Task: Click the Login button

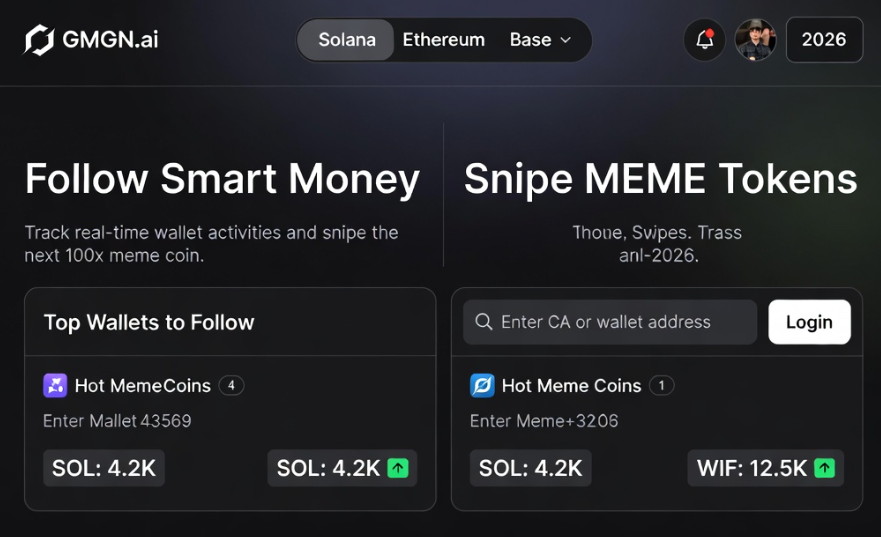Action: (809, 322)
